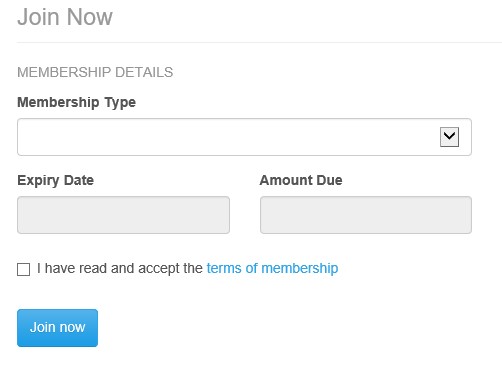The width and height of the screenshot is (502, 371).
Task: Click the Amount Due label
Action: tap(301, 180)
